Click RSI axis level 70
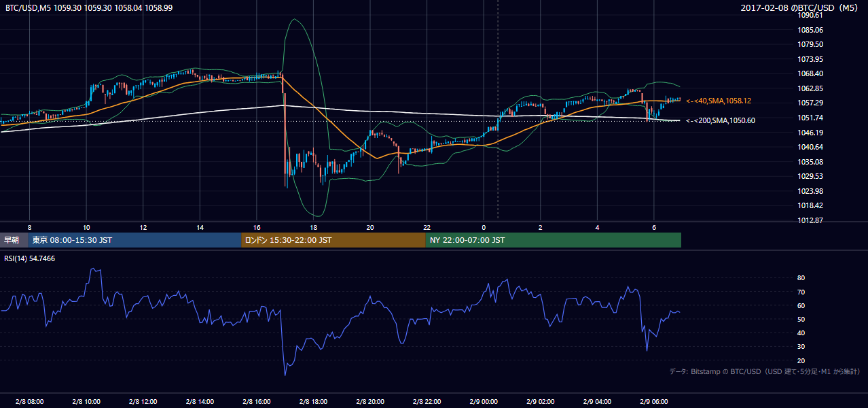Screen dimensions: 868x408 coord(801,292)
